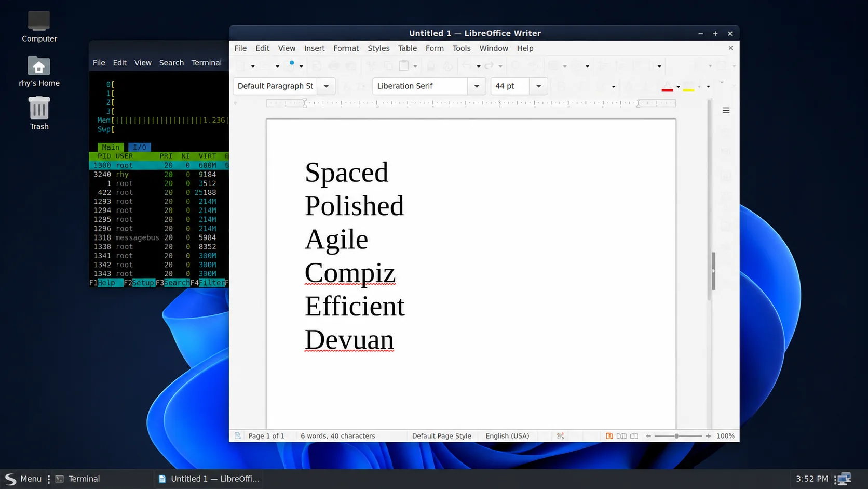The height and width of the screenshot is (489, 868).
Task: Open the Format menu
Action: [x=346, y=48]
